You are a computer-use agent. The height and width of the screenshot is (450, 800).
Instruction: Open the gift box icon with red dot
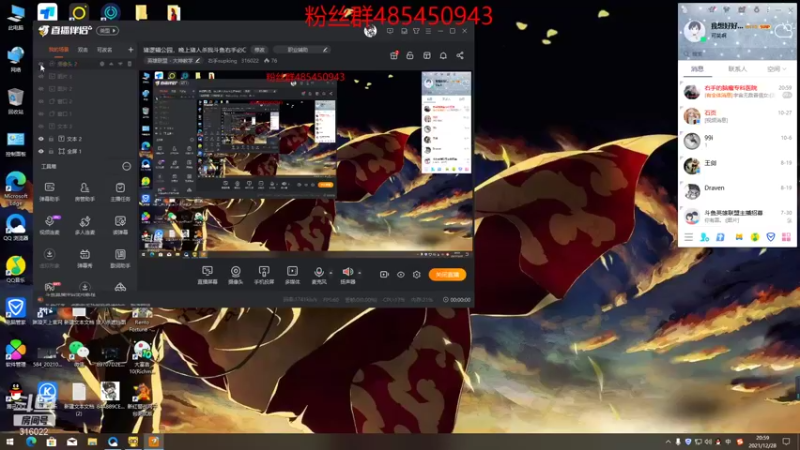[x=394, y=55]
